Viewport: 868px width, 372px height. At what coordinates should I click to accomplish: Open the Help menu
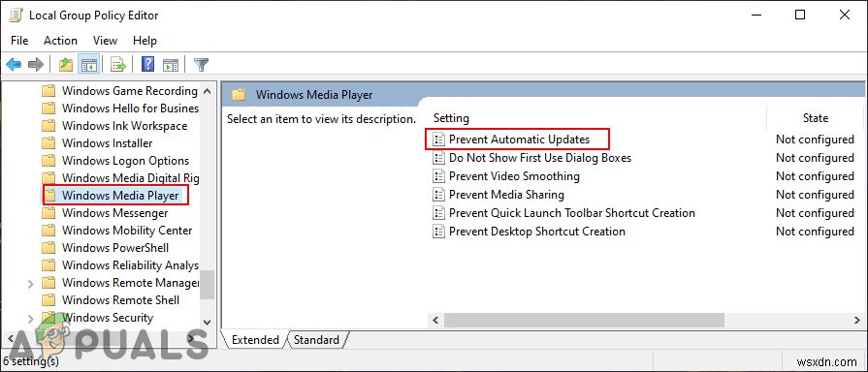[x=145, y=41]
